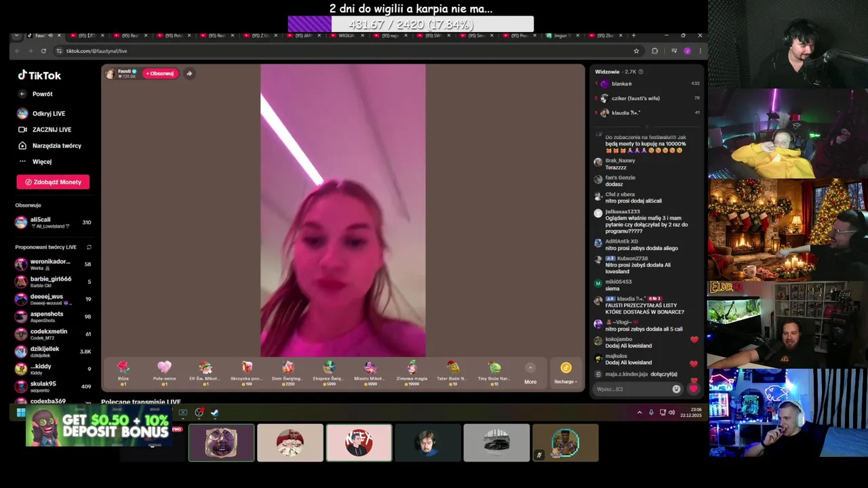This screenshot has height=488, width=868.
Task: Open a new browser tab
Action: coord(634,35)
